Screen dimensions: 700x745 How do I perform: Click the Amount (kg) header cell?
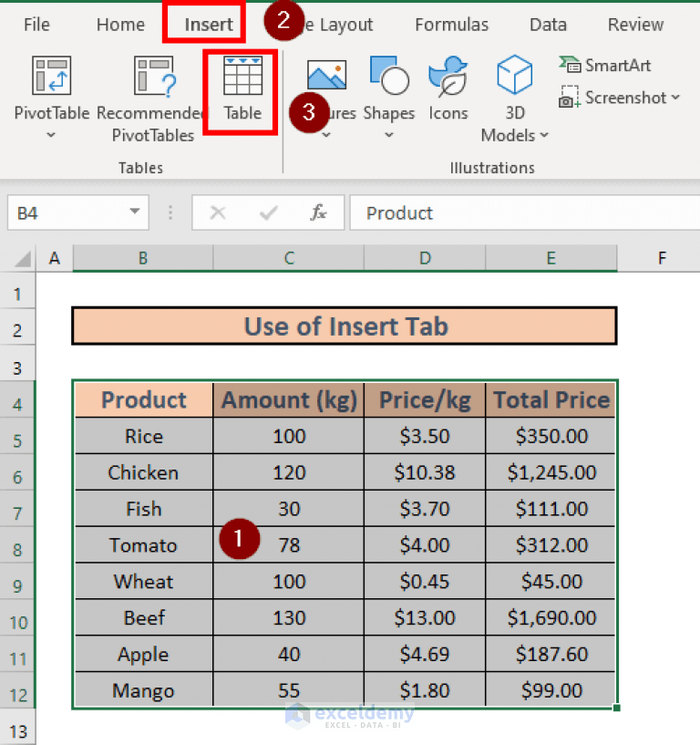(289, 399)
